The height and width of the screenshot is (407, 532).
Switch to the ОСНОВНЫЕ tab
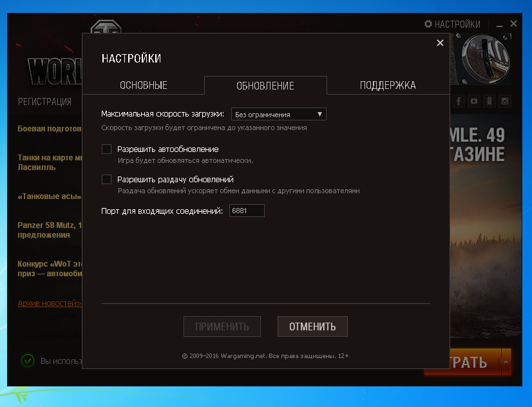143,85
